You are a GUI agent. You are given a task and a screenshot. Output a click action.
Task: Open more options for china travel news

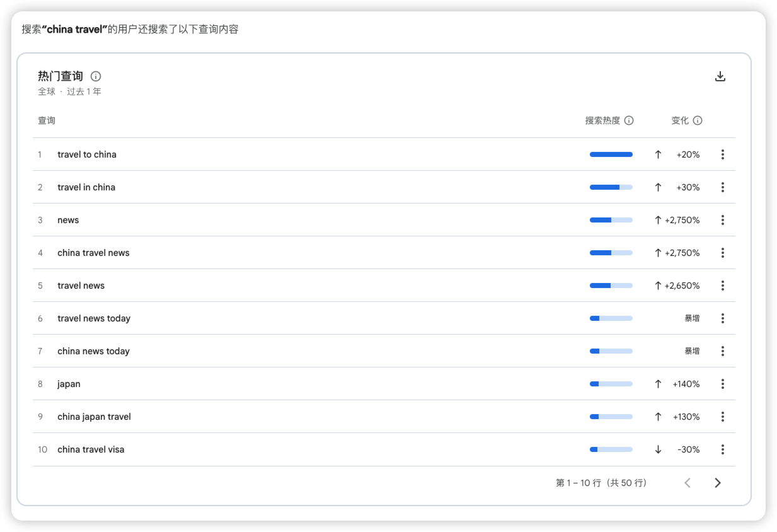pos(723,253)
